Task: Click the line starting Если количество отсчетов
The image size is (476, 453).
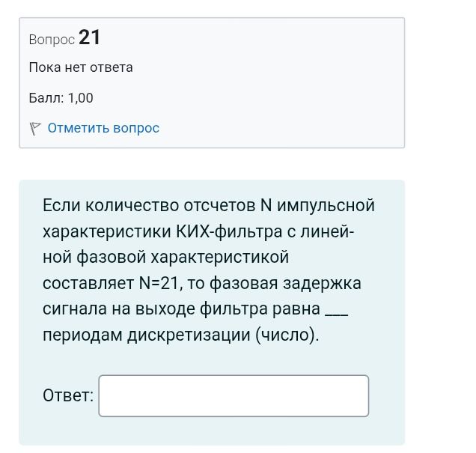Action: pos(209,205)
